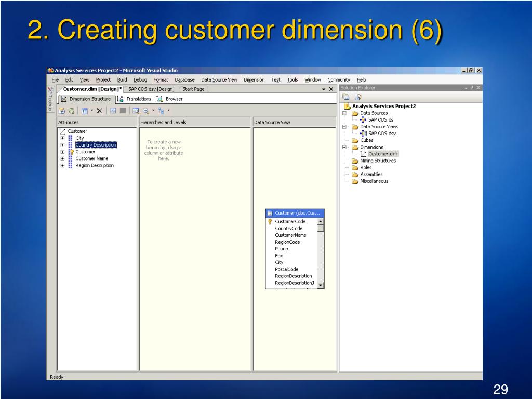Collapse the Data Sources folder

tap(344, 113)
